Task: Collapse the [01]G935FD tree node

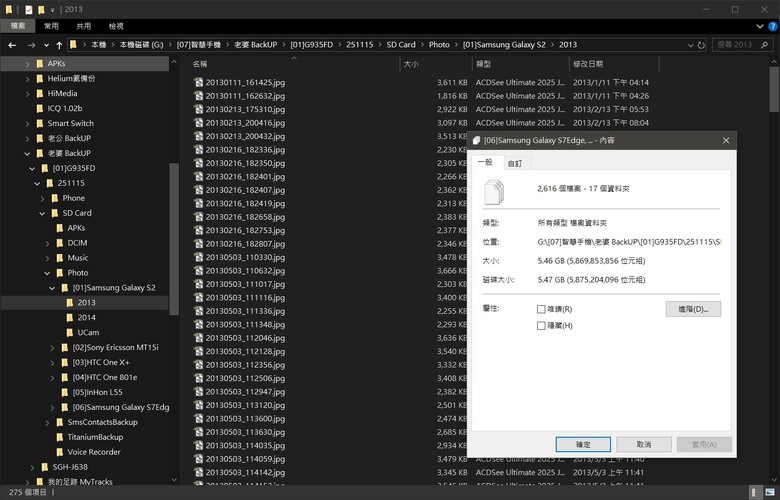Action: coord(32,169)
